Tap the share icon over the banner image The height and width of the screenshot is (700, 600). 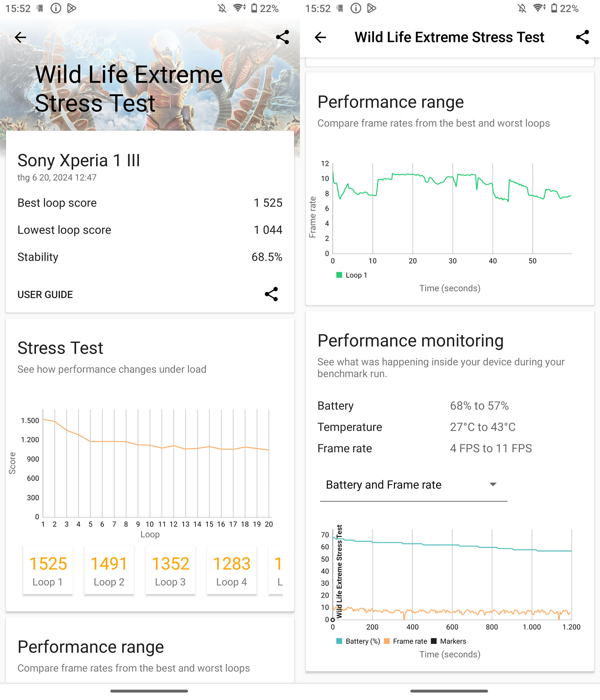(x=282, y=37)
